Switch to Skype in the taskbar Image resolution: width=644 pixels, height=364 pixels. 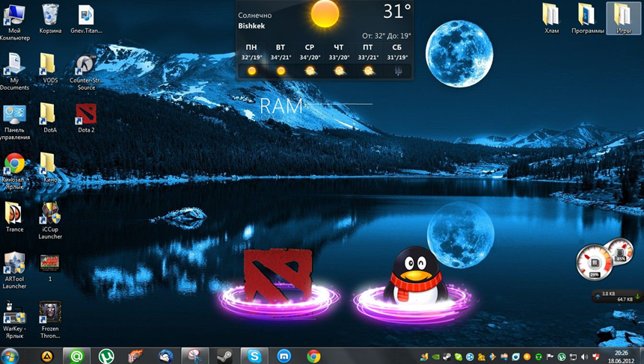coord(254,357)
